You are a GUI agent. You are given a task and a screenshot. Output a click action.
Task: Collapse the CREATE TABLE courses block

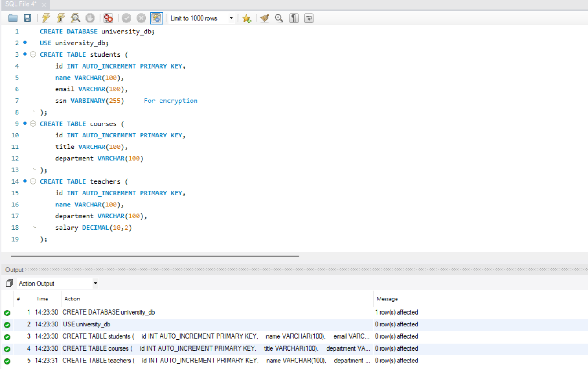pyautogui.click(x=33, y=124)
